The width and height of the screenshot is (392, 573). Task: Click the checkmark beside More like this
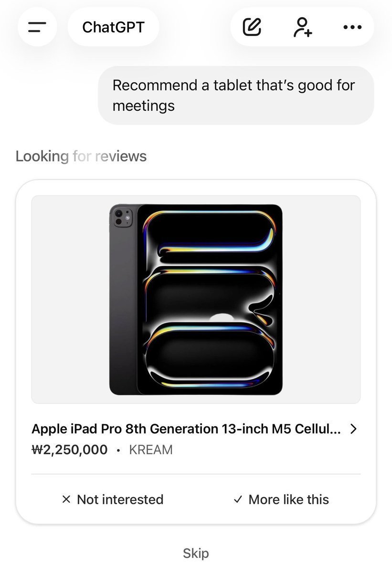coord(237,499)
